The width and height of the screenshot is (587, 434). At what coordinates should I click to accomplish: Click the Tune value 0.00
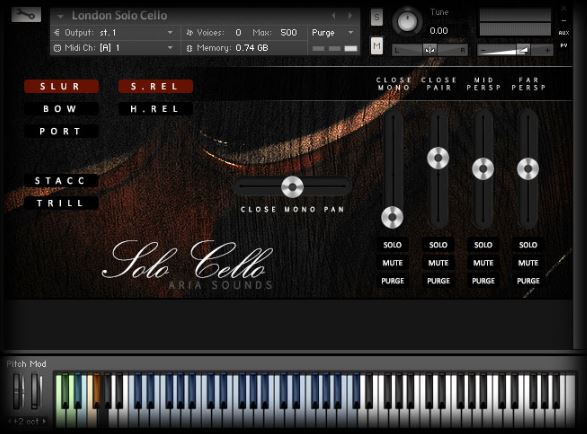point(439,31)
